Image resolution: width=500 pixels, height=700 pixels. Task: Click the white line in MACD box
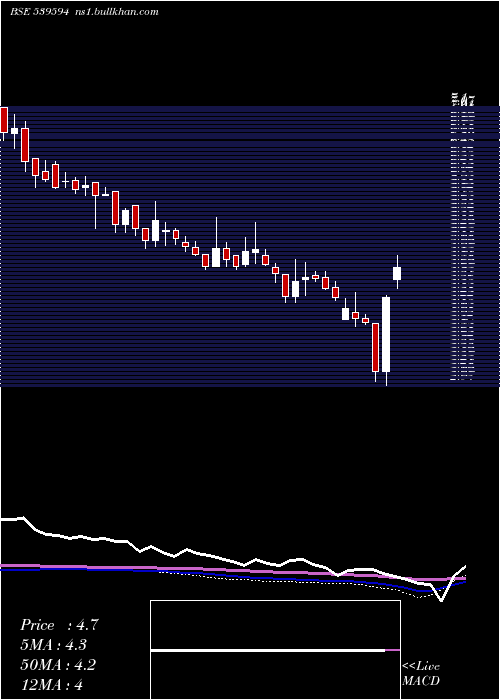(x=268, y=650)
